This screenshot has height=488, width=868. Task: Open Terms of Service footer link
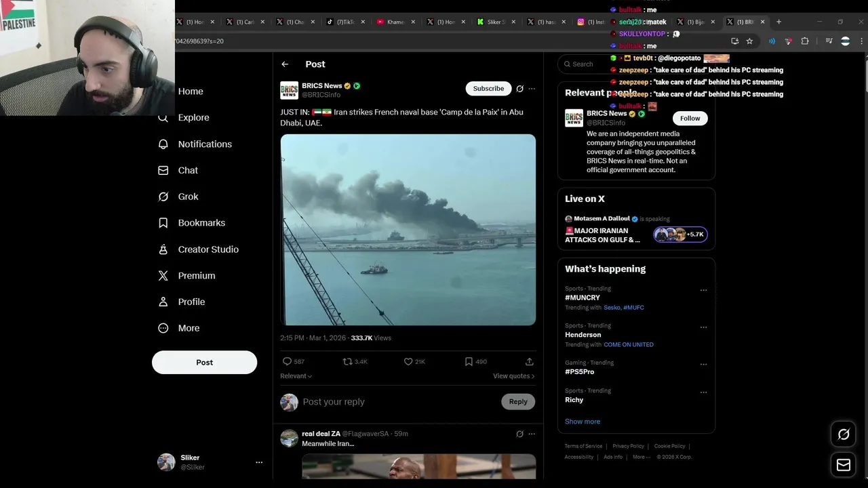click(x=583, y=446)
